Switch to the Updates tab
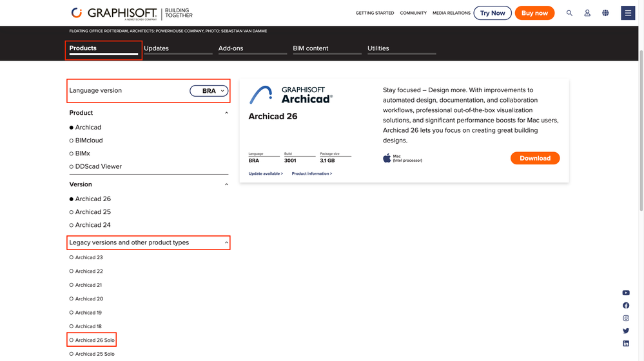Viewport: 644px width, 361px height. pos(178,48)
